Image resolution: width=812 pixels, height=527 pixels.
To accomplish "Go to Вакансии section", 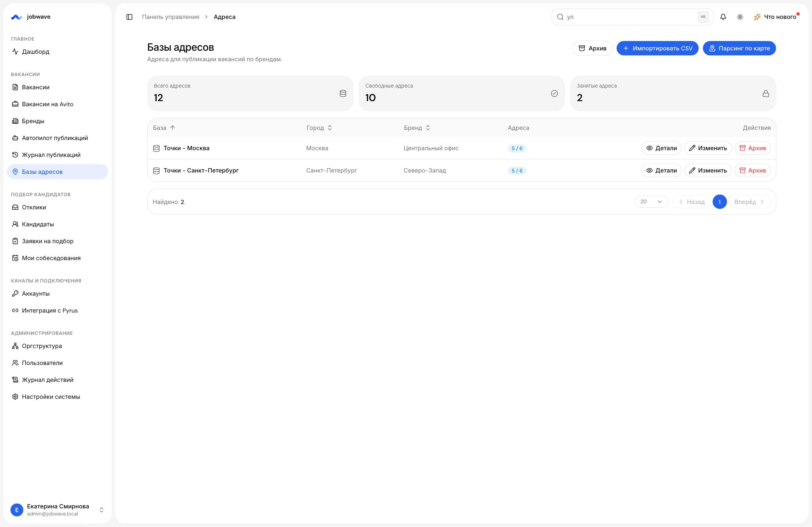I will coord(57,87).
